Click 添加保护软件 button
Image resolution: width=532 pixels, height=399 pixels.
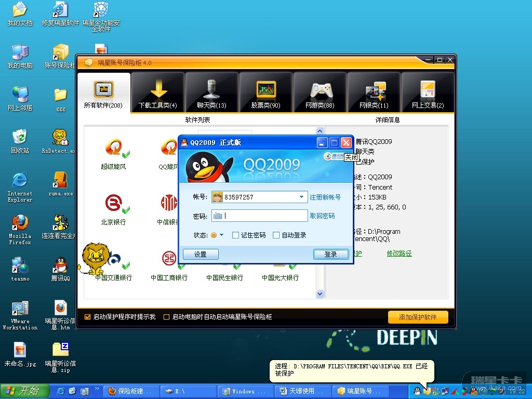point(418,317)
